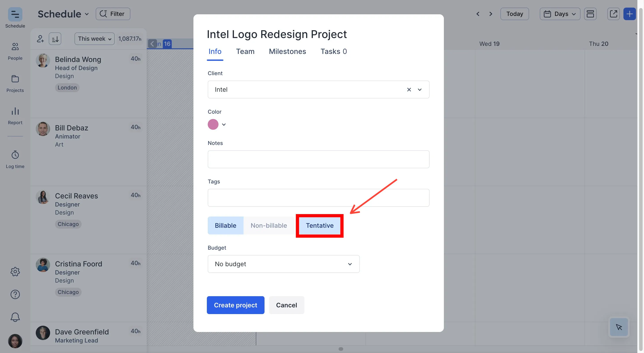Click the back chevron next to the 16 date
Viewport: 644px width, 353px height.
[152, 44]
